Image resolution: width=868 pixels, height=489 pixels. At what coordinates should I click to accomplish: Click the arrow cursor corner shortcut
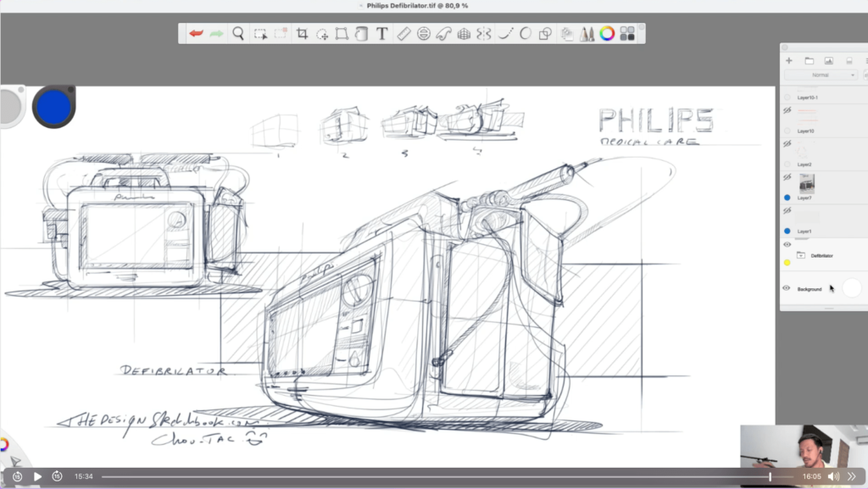pos(15,461)
